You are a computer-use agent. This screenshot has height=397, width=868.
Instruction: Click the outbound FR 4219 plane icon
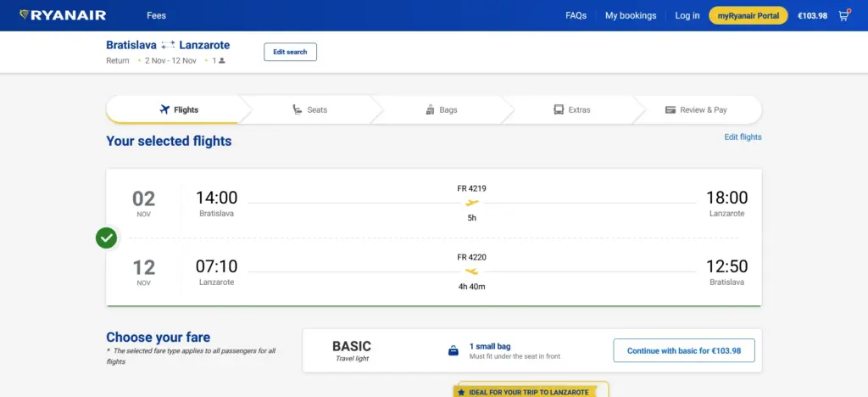point(471,203)
